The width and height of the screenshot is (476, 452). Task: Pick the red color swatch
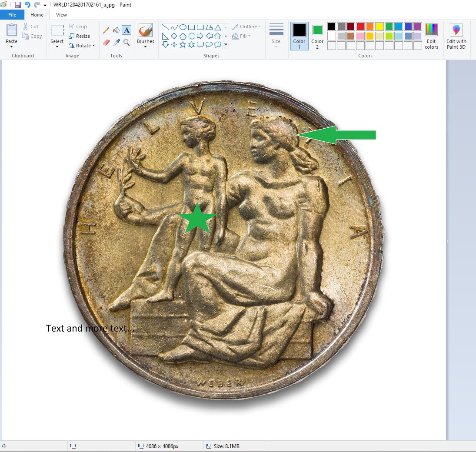[360, 27]
